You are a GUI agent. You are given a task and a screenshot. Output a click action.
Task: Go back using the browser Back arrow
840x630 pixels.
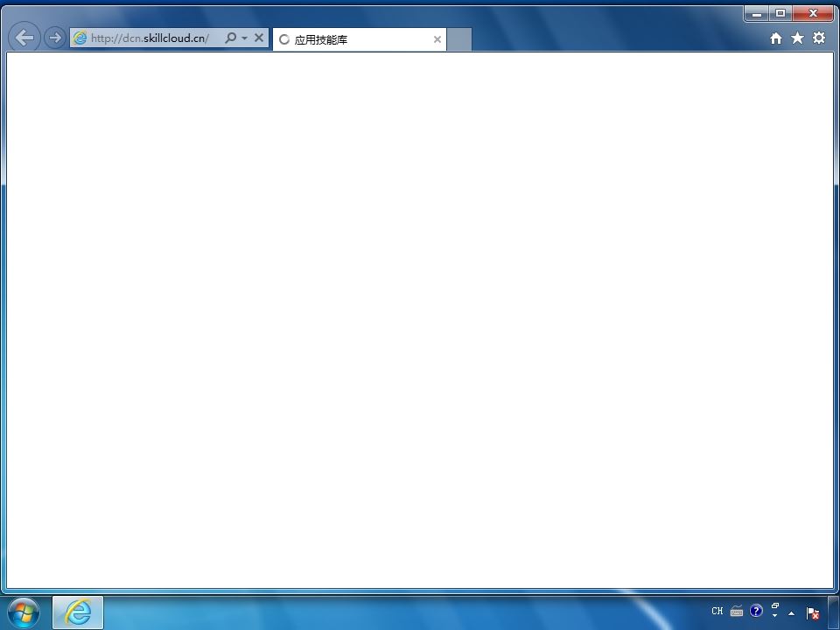pos(24,38)
